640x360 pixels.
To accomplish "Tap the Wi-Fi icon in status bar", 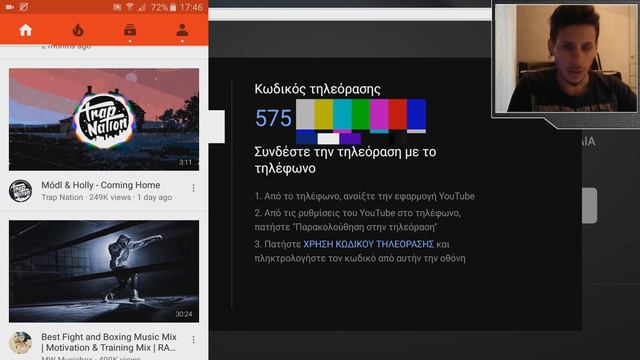I will tap(129, 7).
